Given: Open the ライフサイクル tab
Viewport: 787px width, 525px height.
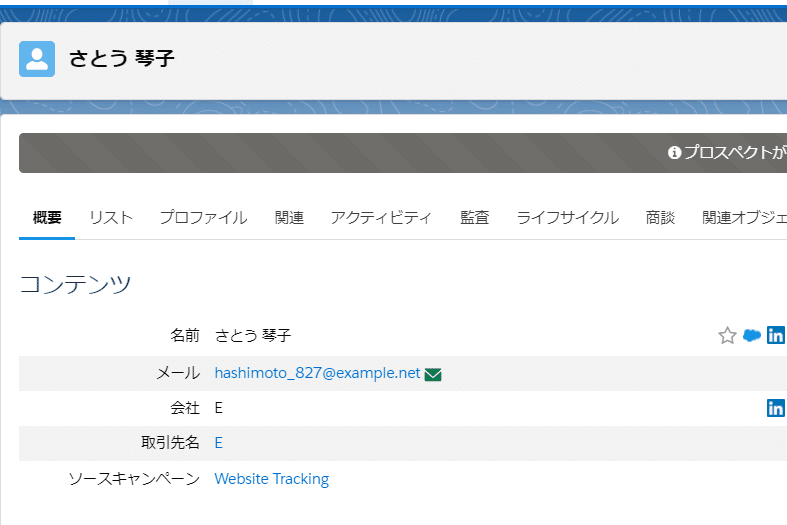Looking at the screenshot, I should point(568,218).
